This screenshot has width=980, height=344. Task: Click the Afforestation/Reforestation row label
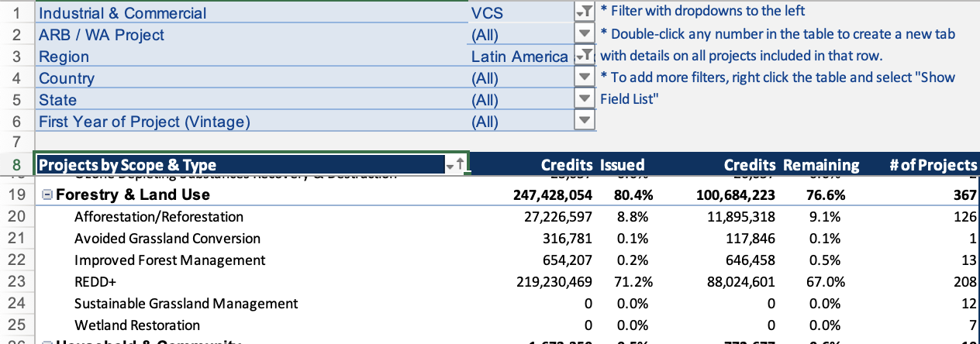158,217
